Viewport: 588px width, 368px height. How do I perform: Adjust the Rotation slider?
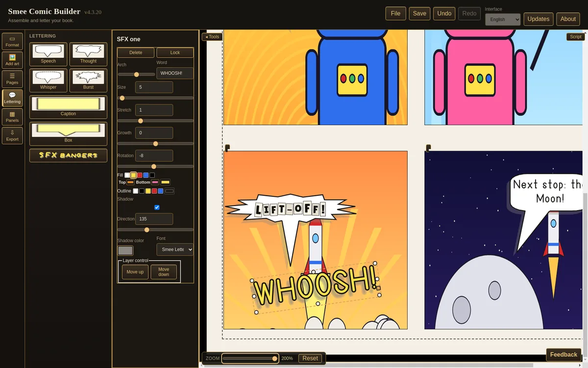point(155,166)
